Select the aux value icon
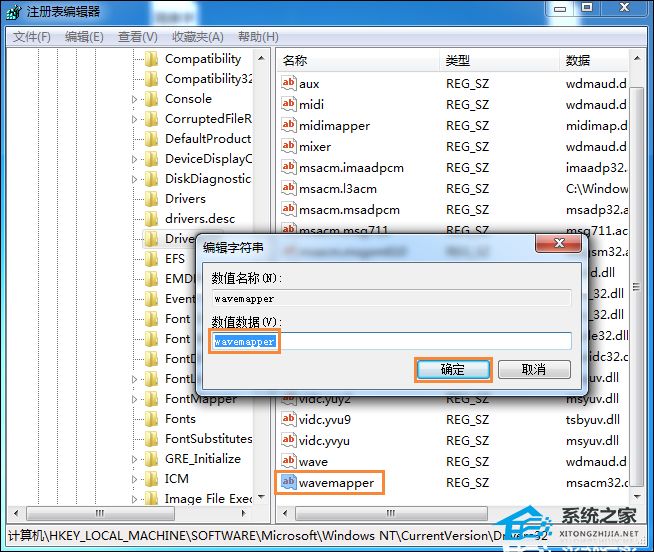Image resolution: width=654 pixels, height=552 pixels. 289,83
